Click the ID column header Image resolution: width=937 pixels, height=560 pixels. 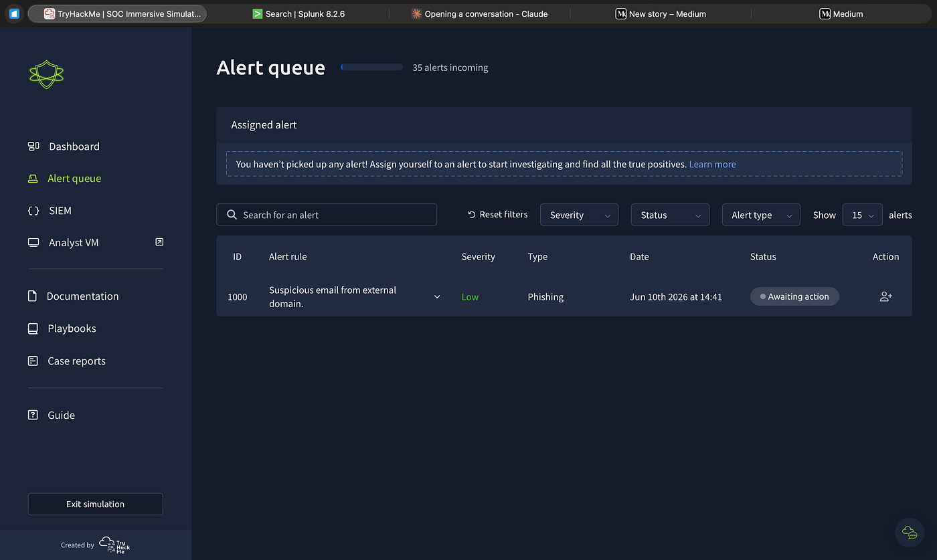pos(237,256)
